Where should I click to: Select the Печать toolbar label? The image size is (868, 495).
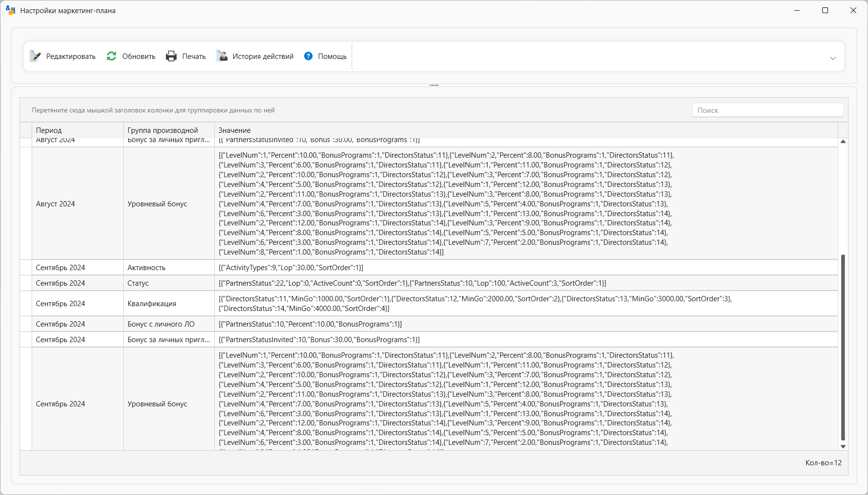(194, 56)
